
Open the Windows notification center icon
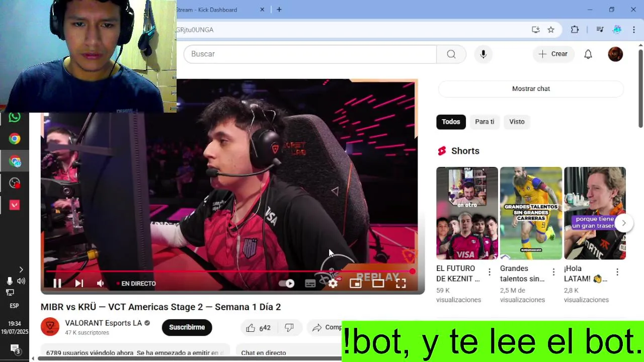pos(15,349)
